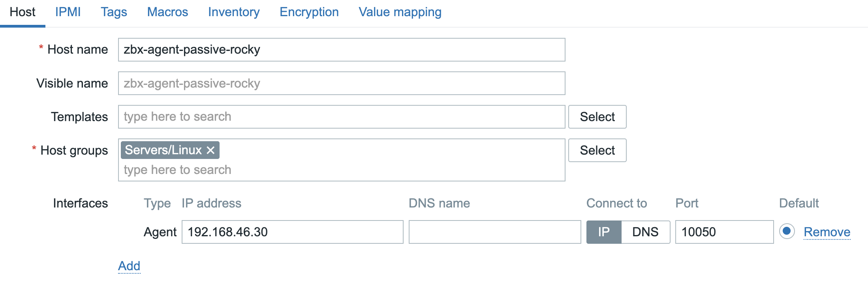Remove the Agent interface

coord(827,232)
